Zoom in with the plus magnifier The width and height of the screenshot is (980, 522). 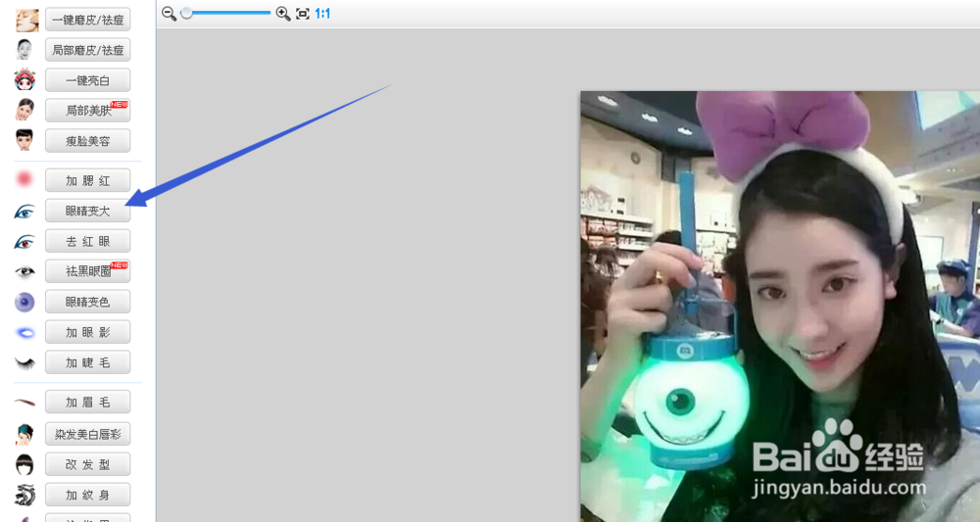click(283, 13)
